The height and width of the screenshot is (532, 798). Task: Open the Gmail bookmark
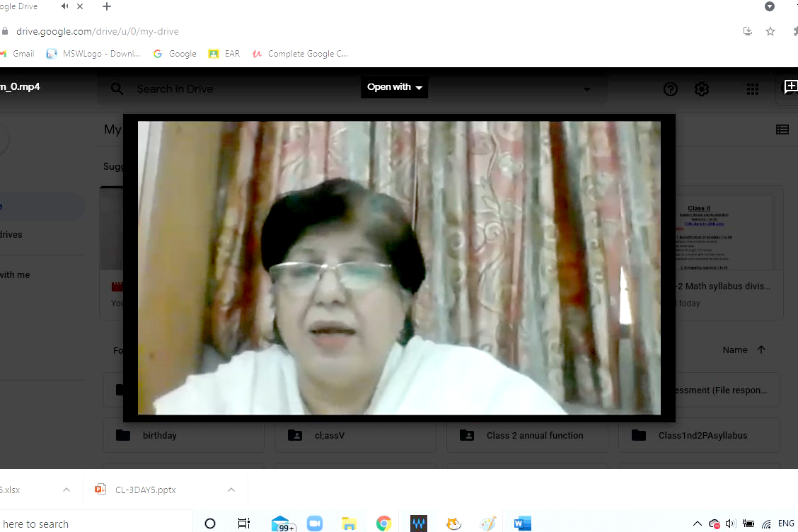click(x=17, y=54)
